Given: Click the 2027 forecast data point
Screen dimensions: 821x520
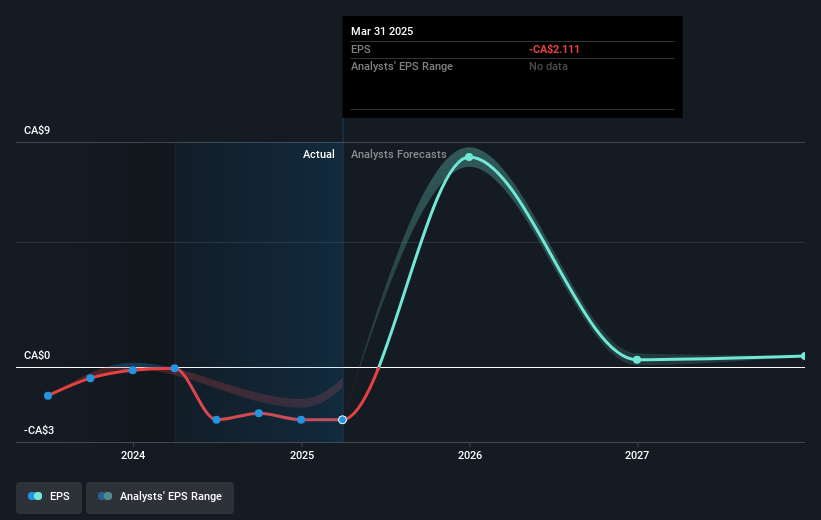Looking at the screenshot, I should (x=637, y=360).
